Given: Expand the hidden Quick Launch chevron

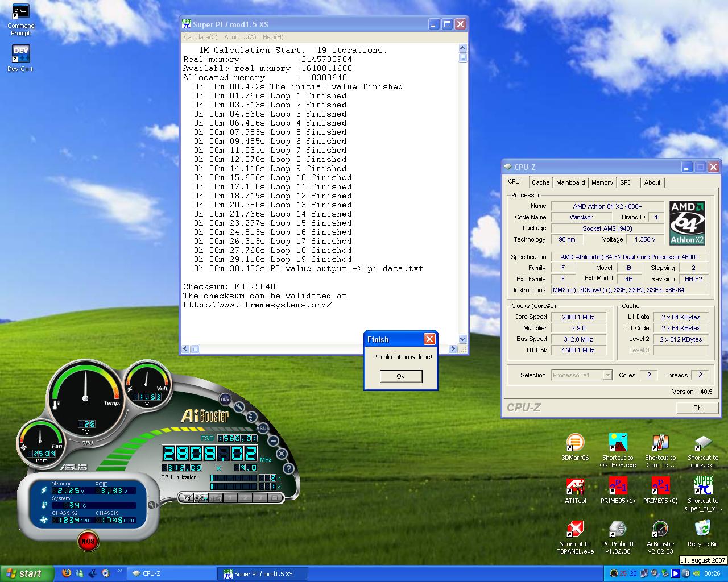Looking at the screenshot, I should tap(120, 571).
